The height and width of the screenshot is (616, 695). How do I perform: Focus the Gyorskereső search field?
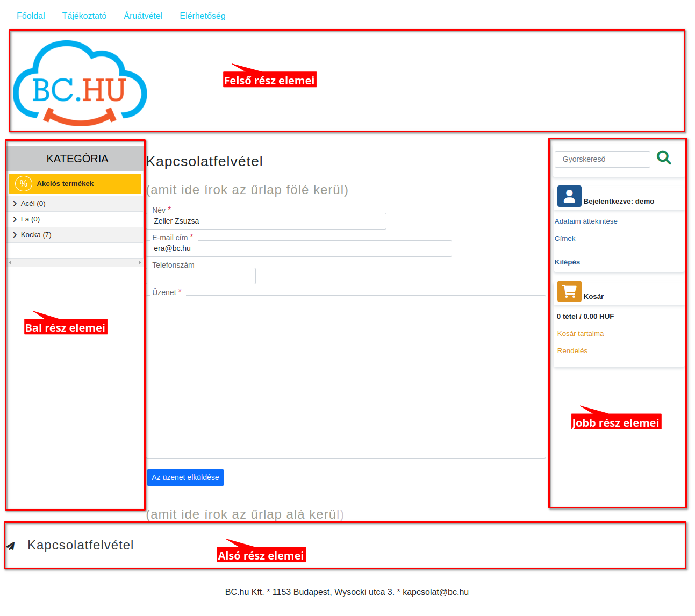(x=602, y=159)
